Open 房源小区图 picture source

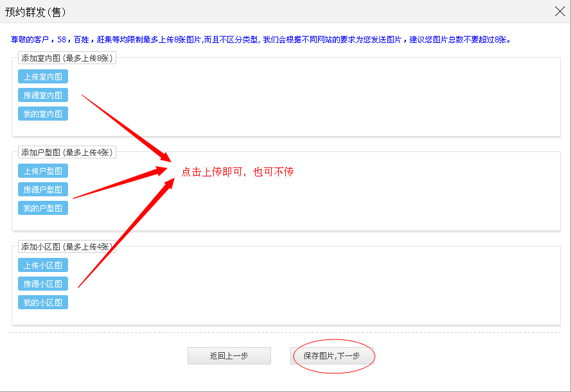pyautogui.click(x=43, y=284)
